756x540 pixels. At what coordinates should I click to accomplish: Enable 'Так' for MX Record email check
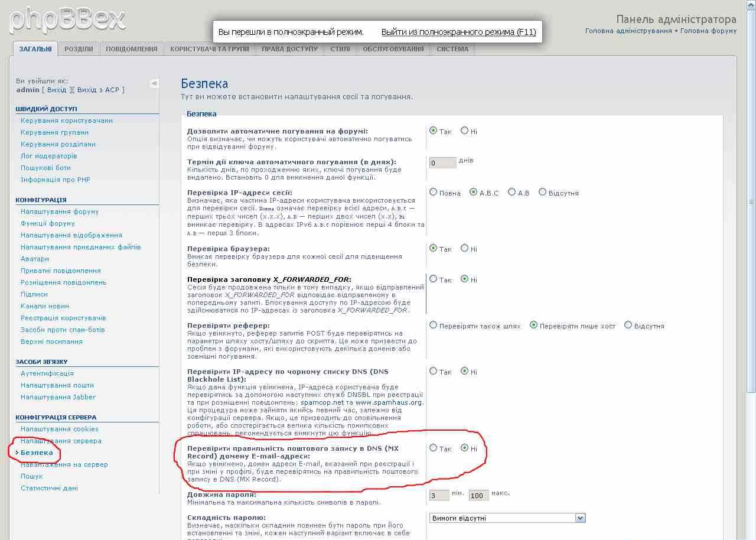coord(434,448)
